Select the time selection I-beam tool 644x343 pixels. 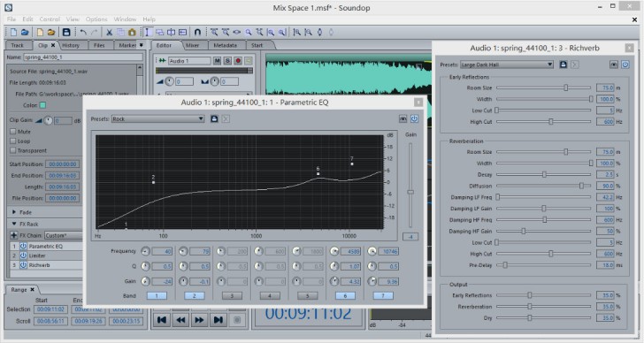[x=147, y=32]
